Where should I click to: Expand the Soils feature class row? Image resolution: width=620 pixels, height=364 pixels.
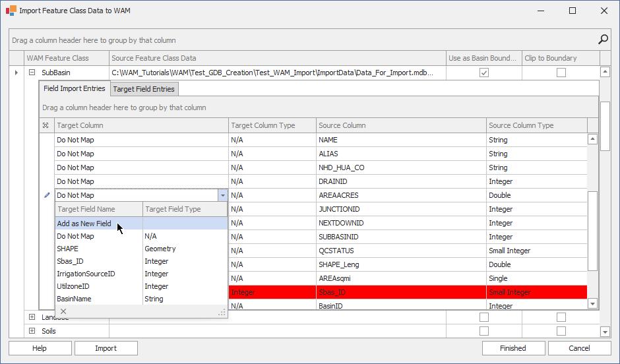[x=32, y=331]
